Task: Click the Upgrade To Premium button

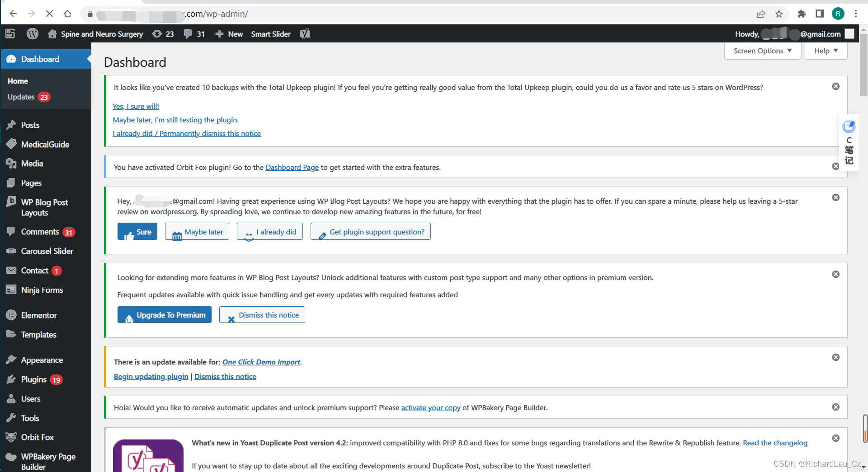Action: (164, 315)
